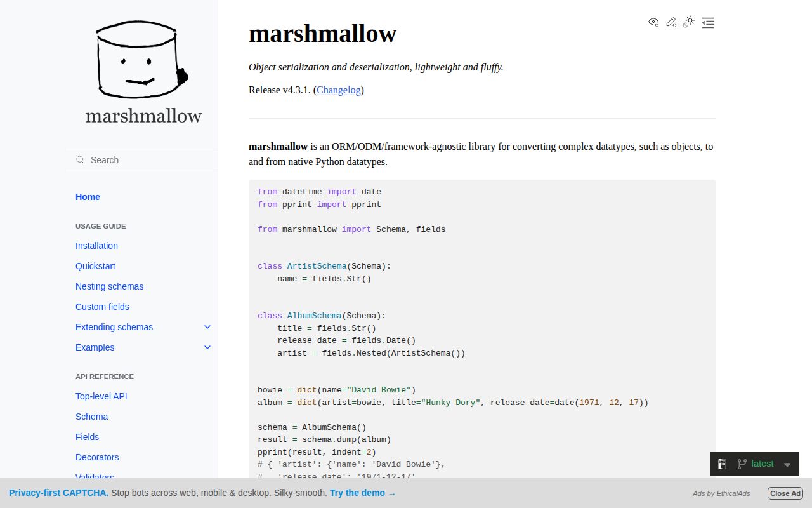The height and width of the screenshot is (508, 812).
Task: Click 'Release v4.3.1.' text
Action: [280, 90]
